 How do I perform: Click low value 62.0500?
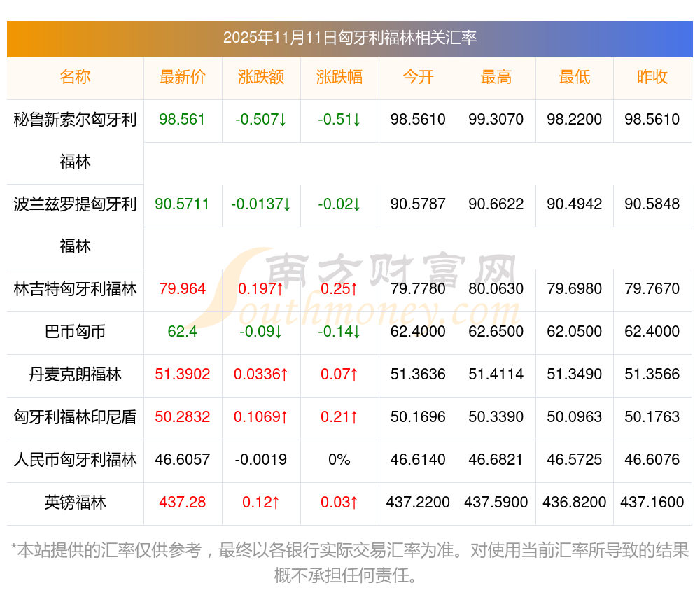575,332
